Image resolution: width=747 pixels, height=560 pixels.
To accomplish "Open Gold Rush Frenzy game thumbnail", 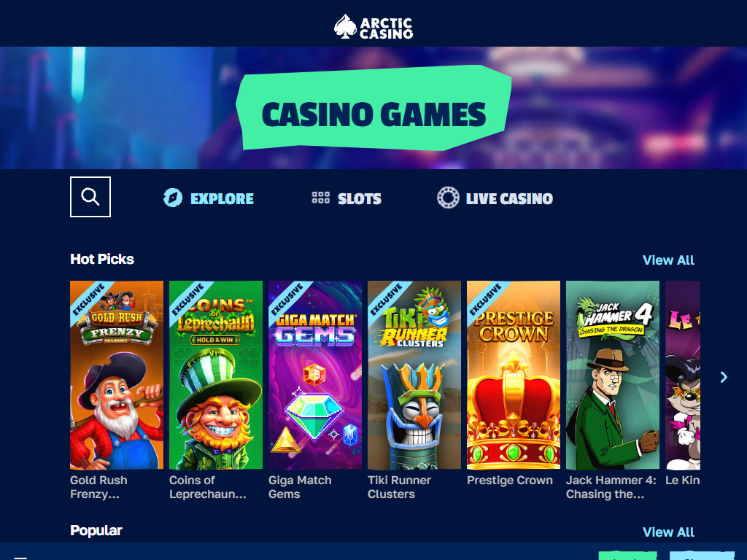I will tap(117, 375).
